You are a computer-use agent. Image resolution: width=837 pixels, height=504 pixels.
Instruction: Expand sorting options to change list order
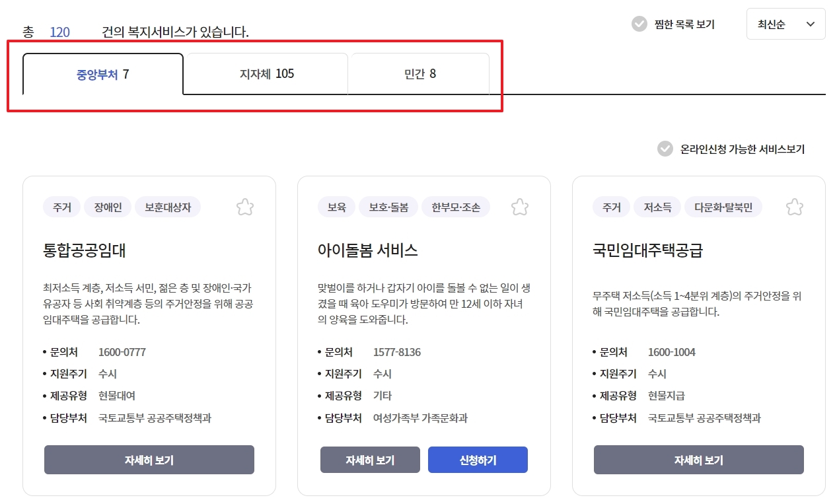(785, 24)
